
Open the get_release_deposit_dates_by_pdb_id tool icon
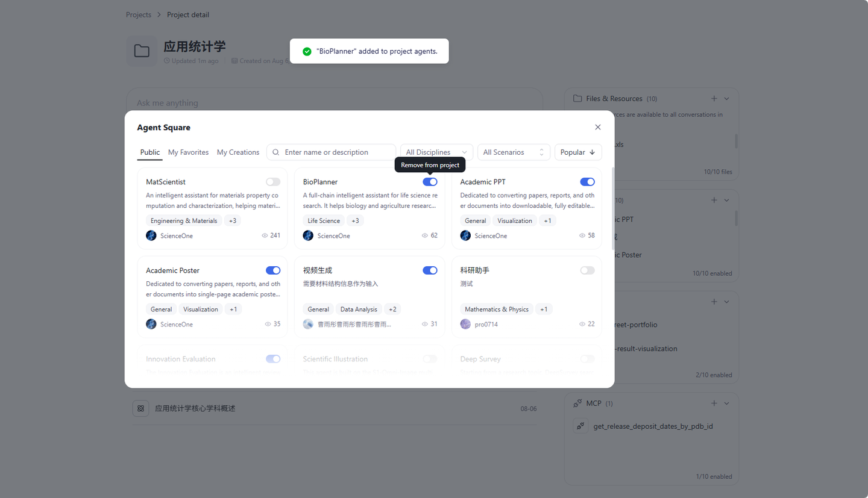580,426
